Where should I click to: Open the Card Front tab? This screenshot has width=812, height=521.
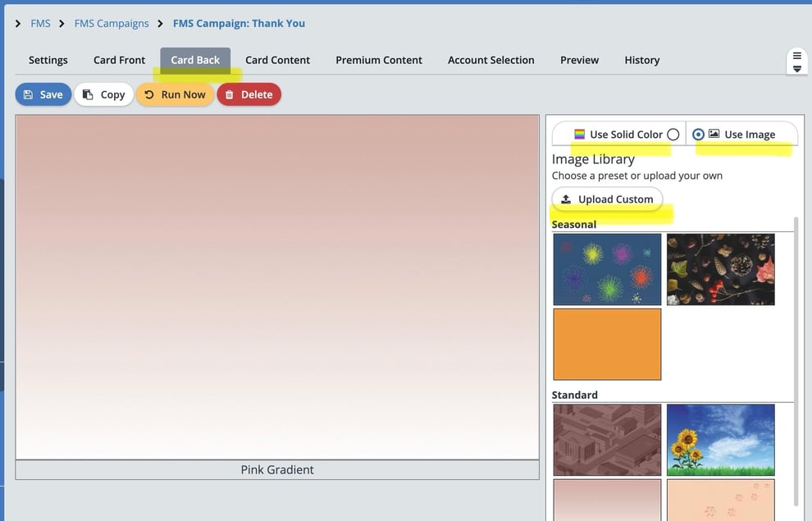[119, 60]
